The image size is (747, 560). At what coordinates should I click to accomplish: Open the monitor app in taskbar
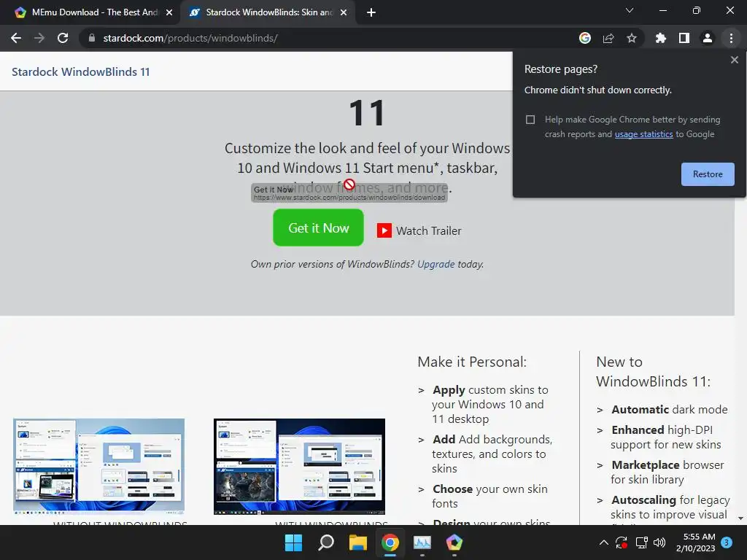tap(422, 542)
